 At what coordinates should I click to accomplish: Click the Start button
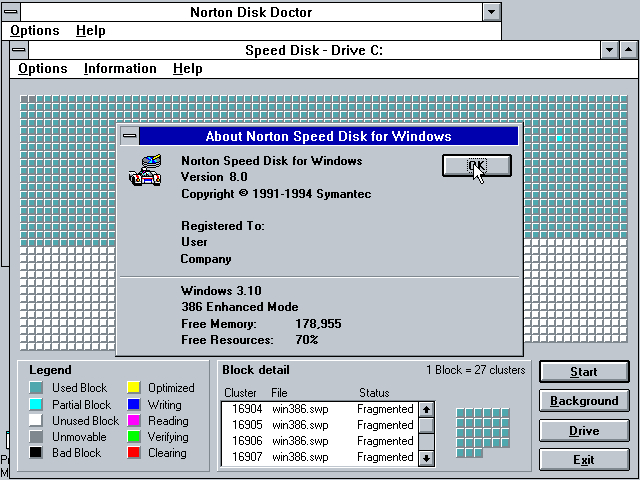(x=584, y=372)
